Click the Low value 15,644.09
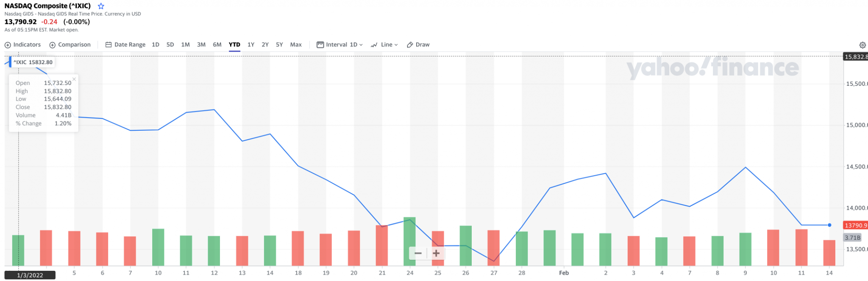 (58, 99)
